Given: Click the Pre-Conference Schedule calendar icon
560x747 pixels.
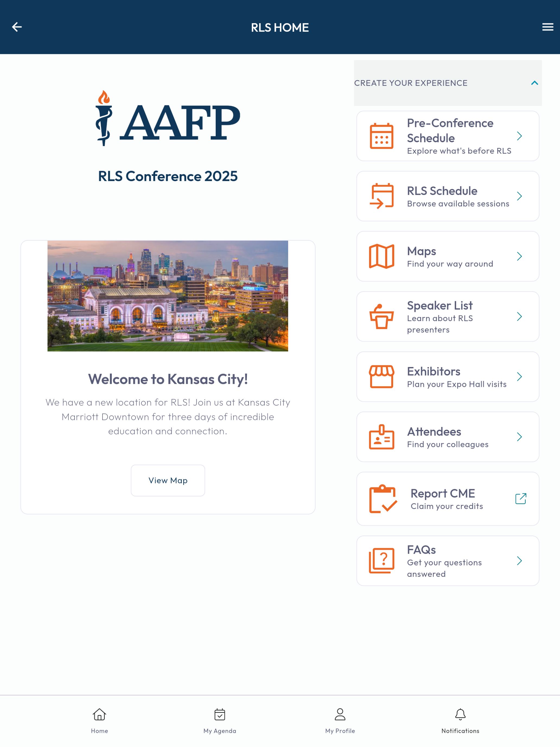Looking at the screenshot, I should (x=381, y=136).
